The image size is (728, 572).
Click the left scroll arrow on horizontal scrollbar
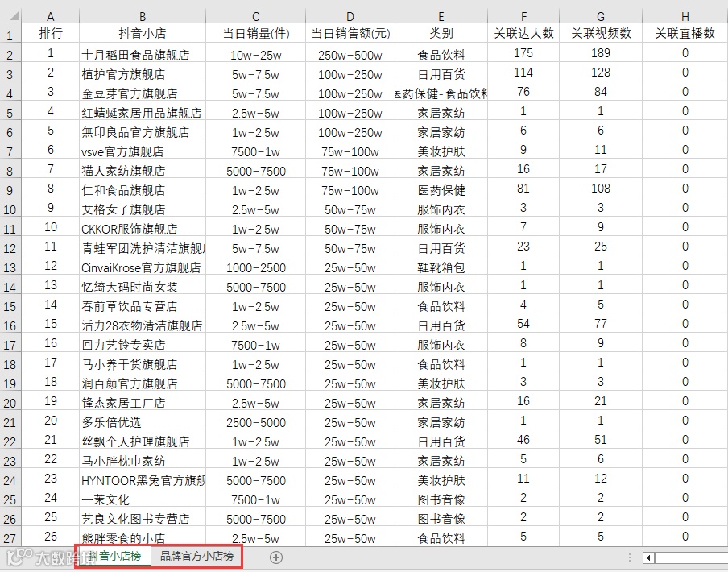pyautogui.click(x=649, y=557)
